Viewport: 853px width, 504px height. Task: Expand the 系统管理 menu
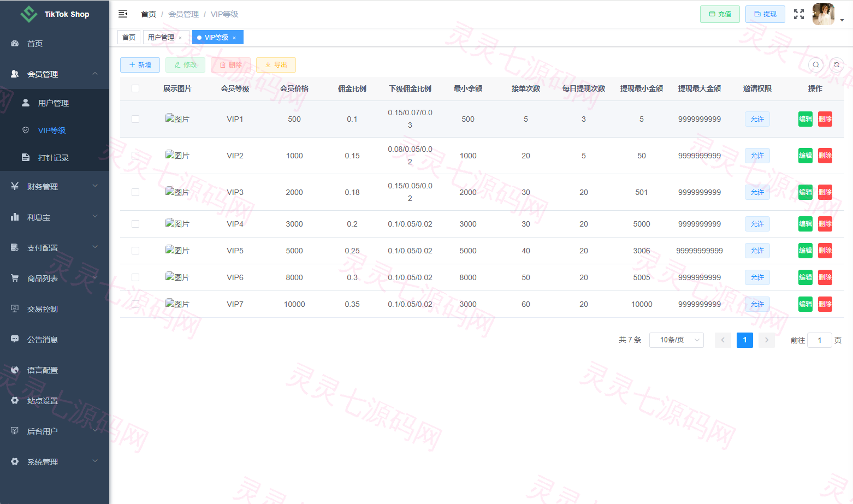tap(55, 462)
